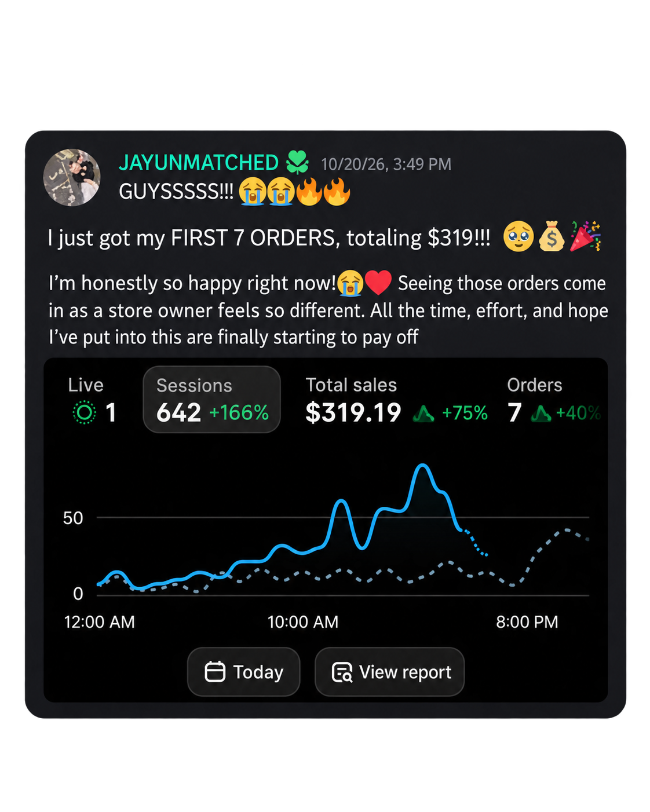Viewport: 650px width, 812px height.
Task: Click the JAYUNMATCHED username
Action: pos(199,163)
